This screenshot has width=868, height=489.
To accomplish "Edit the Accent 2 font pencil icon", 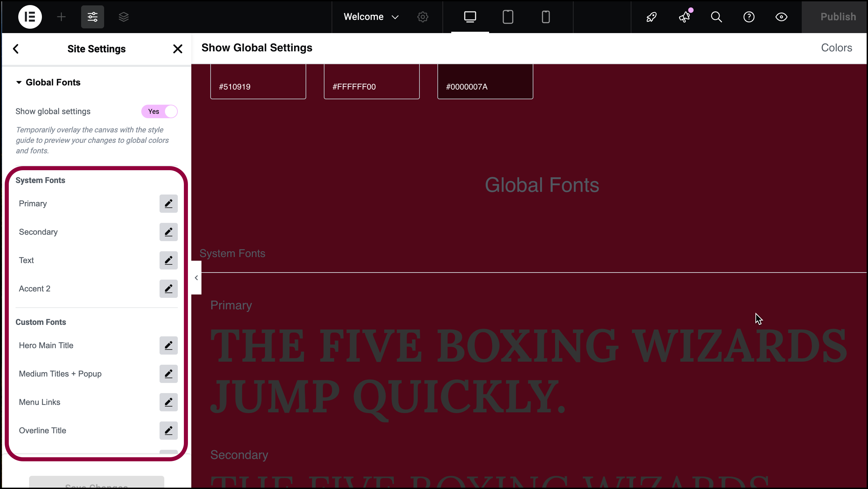I will (168, 289).
